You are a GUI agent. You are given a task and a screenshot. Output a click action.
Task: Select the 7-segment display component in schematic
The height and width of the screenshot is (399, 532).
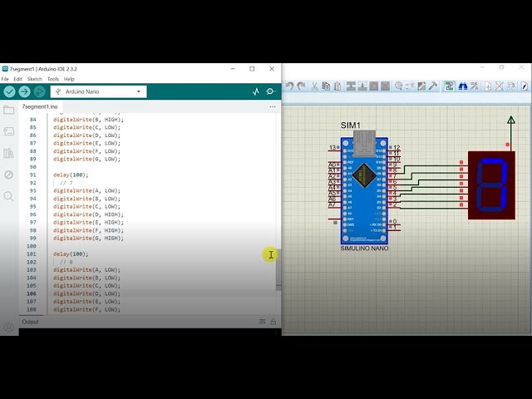click(x=491, y=185)
